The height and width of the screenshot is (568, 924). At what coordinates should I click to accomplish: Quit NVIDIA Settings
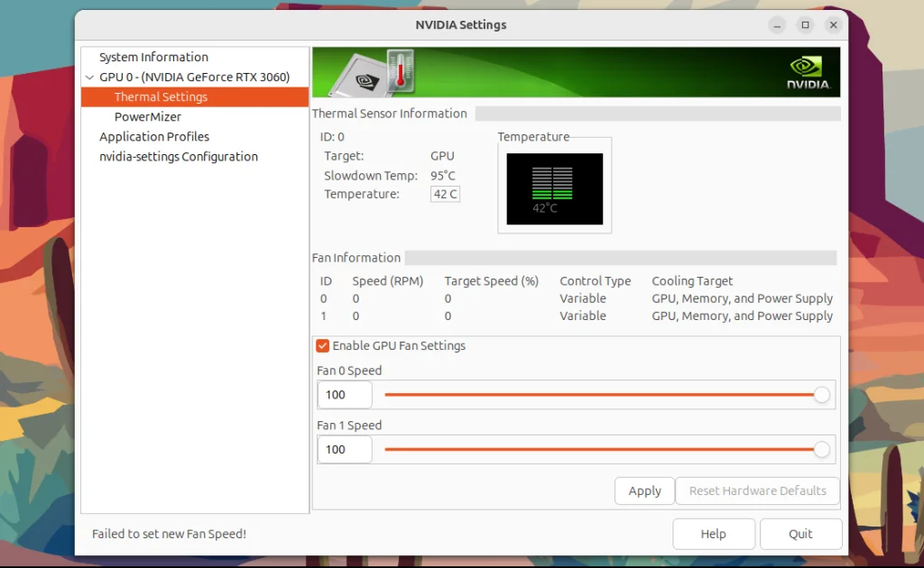(x=800, y=534)
